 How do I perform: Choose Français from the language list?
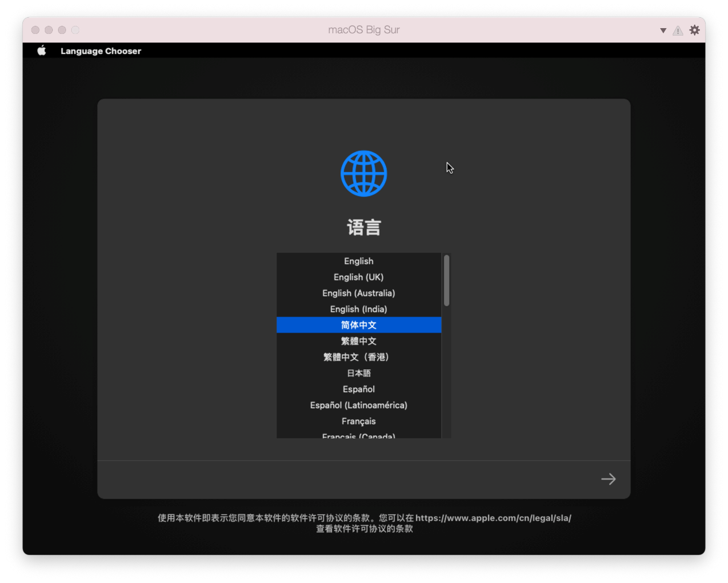point(359,422)
